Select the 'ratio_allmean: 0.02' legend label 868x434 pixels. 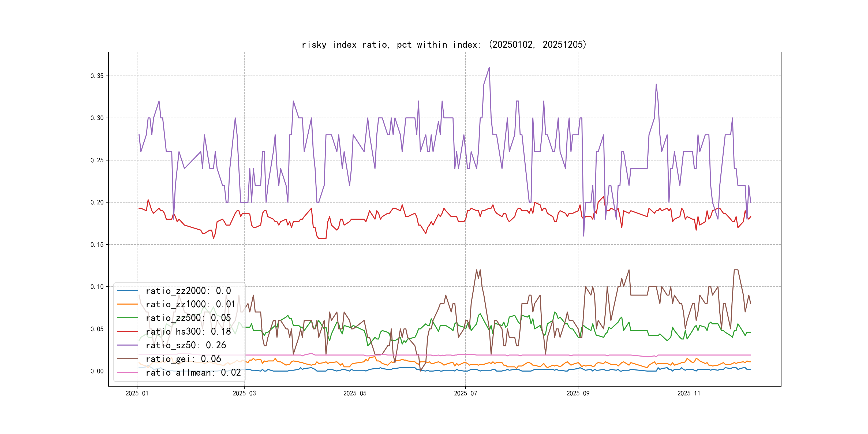pyautogui.click(x=193, y=372)
